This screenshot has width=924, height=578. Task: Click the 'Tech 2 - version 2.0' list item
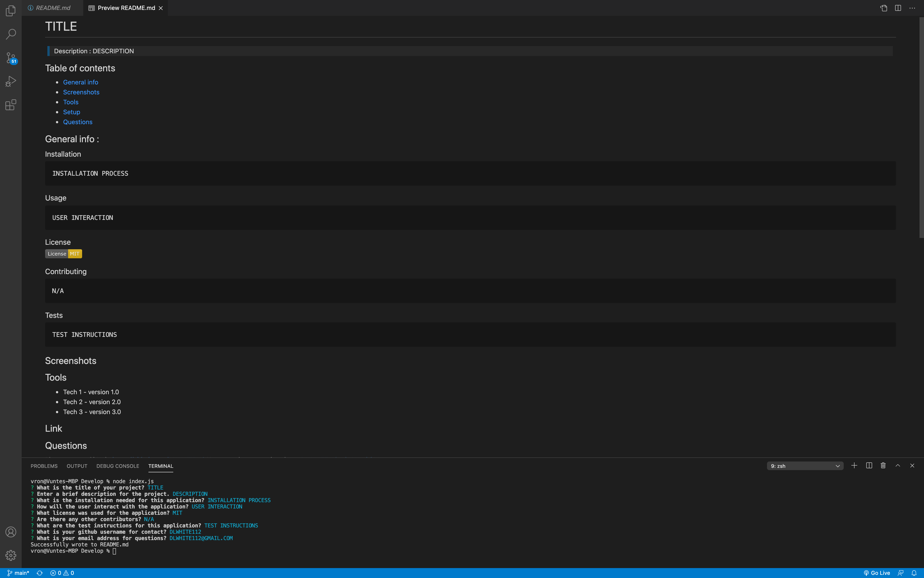(x=92, y=402)
